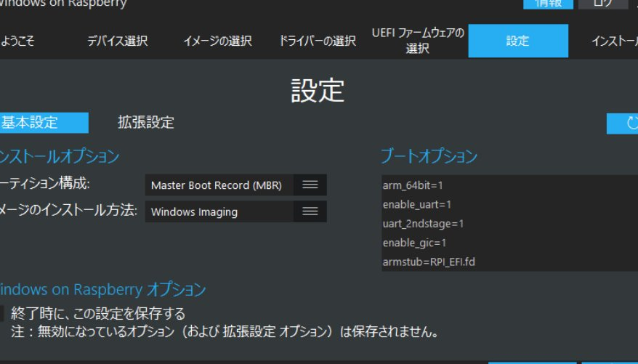Open the デバイス選択 step tab
The width and height of the screenshot is (638, 364).
(x=117, y=41)
